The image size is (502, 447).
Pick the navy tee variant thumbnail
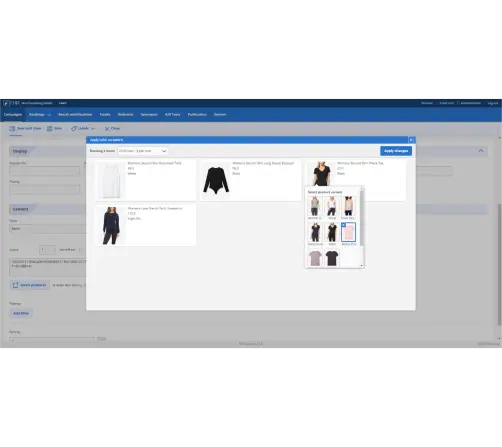(x=315, y=232)
